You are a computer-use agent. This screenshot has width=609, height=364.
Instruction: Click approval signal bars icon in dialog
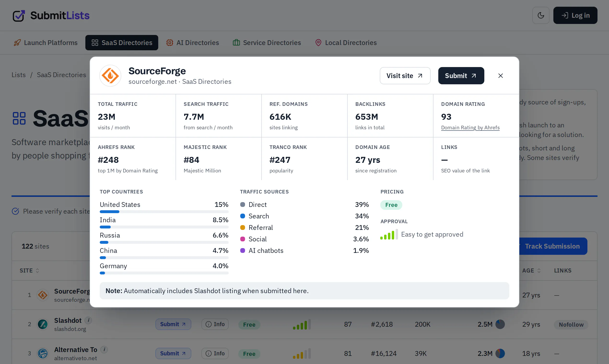pyautogui.click(x=389, y=234)
